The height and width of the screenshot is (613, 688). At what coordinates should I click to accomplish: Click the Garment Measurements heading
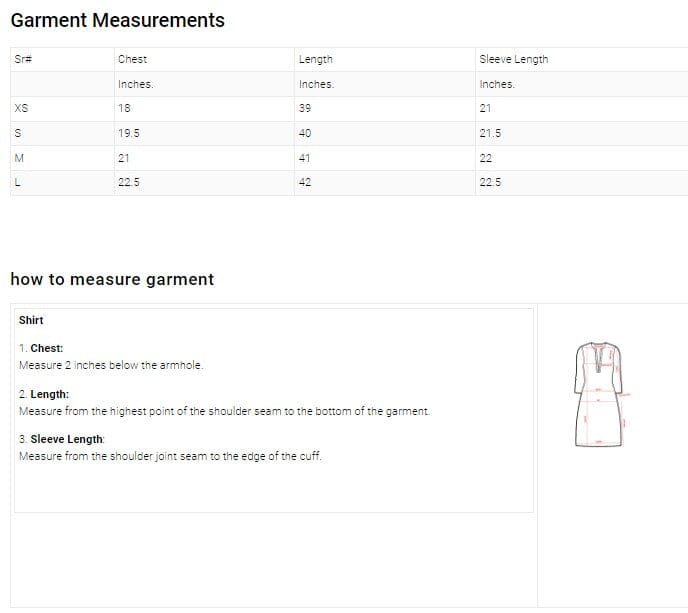(117, 20)
